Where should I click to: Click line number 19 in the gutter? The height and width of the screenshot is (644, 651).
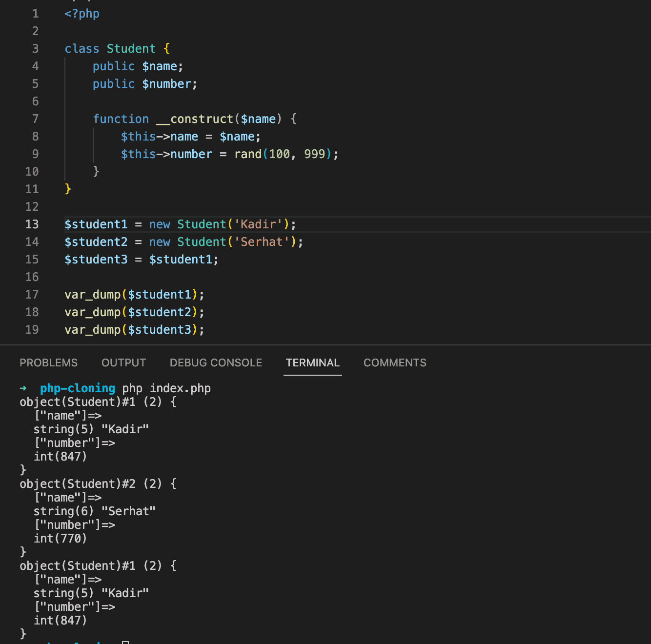click(32, 330)
